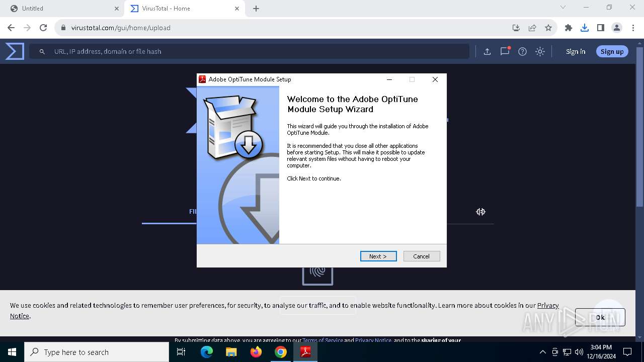Open Chrome extensions puzzle icon
Screen dimensions: 644x362
(x=569, y=28)
